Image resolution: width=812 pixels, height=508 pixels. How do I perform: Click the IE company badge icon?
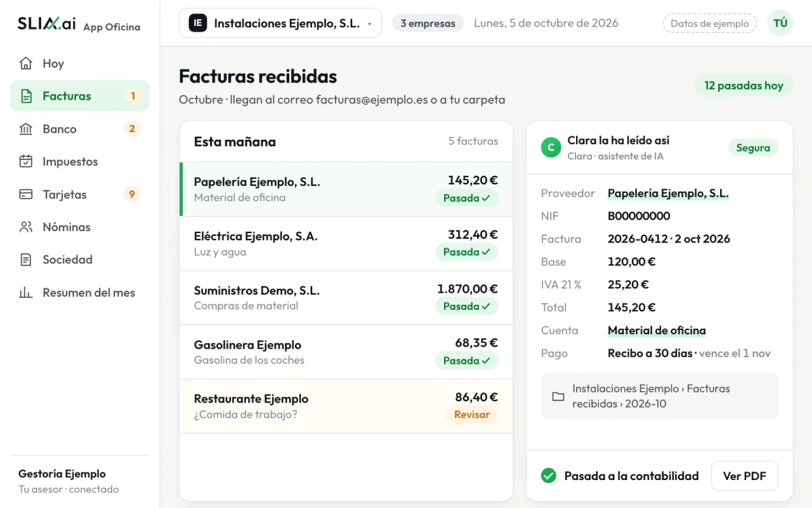(x=198, y=23)
